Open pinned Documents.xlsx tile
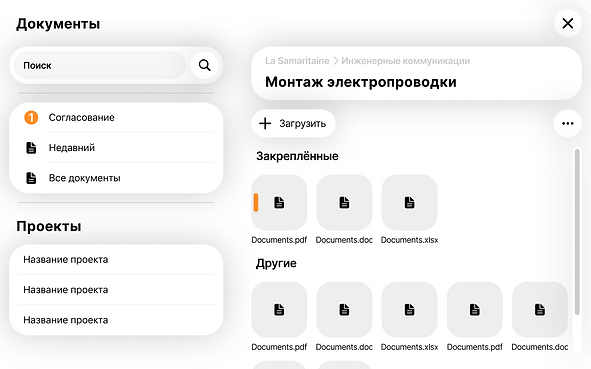 pos(409,202)
